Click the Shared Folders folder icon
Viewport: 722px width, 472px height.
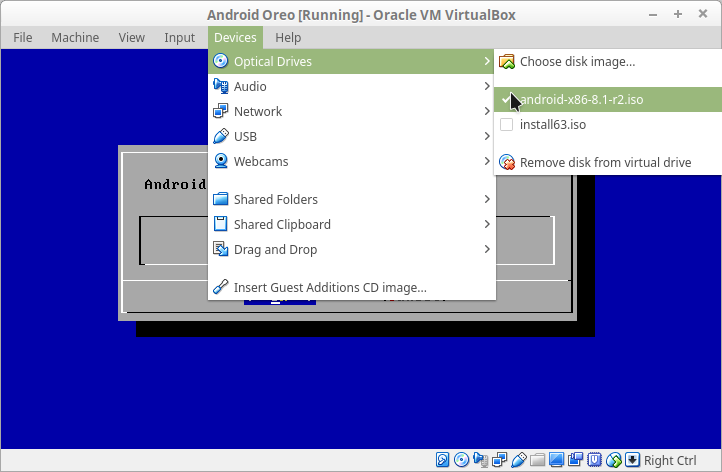click(221, 199)
